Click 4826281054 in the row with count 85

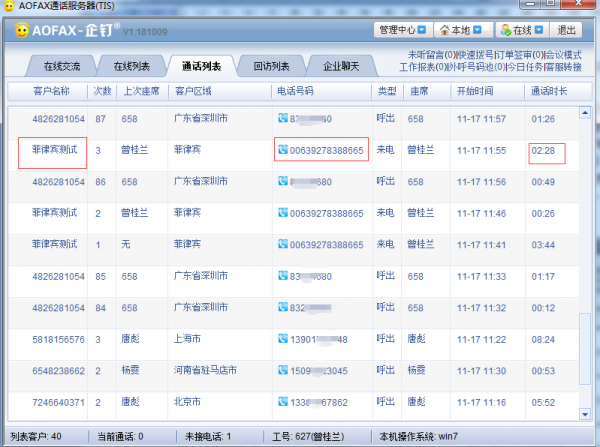click(58, 276)
